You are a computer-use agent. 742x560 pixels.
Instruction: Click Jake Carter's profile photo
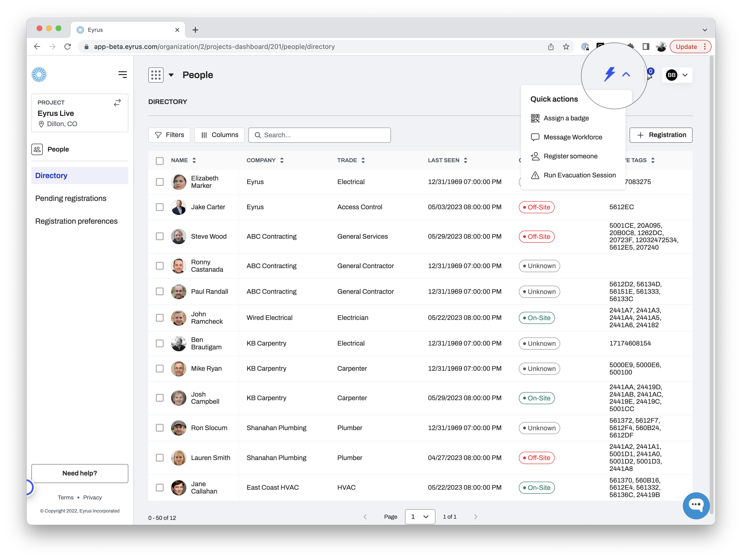(x=178, y=207)
